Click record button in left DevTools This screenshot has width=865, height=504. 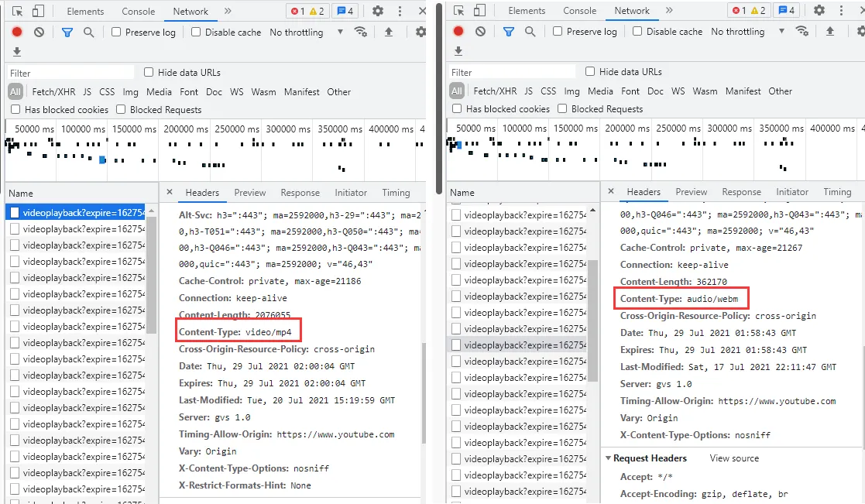point(17,32)
